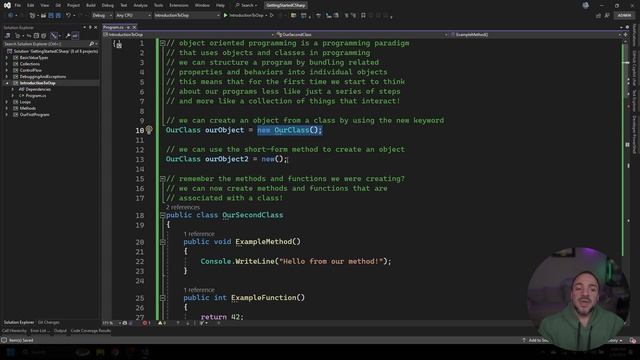The height and width of the screenshot is (360, 640).
Task: Expand the Collections project node
Action: [7, 64]
